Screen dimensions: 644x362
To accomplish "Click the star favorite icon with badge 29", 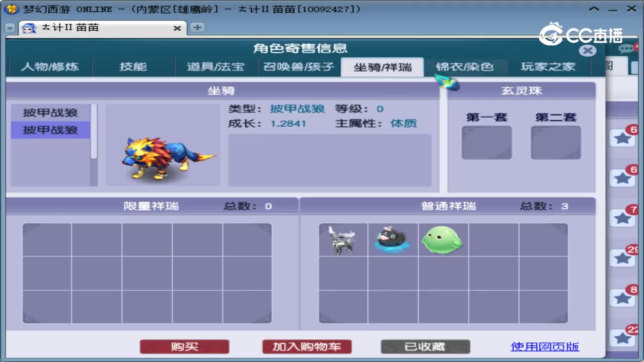I will tap(623, 257).
